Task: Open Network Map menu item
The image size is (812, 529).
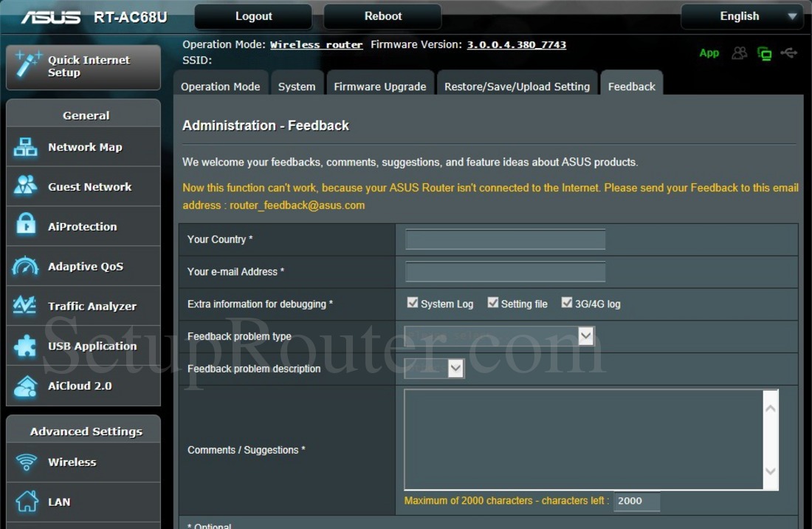Action: pos(83,147)
